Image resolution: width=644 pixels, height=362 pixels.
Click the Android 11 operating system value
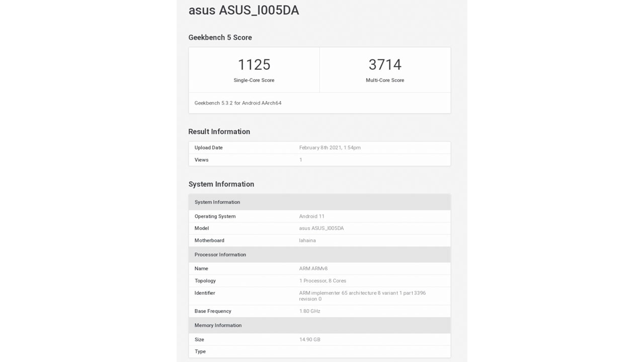point(311,216)
